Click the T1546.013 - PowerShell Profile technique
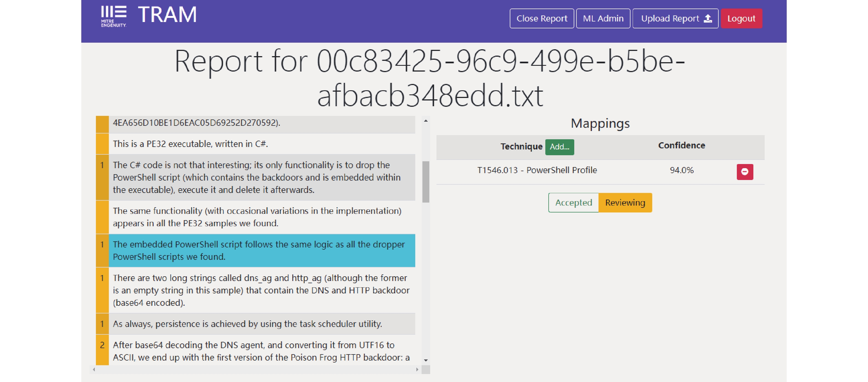The height and width of the screenshot is (382, 868). click(x=537, y=170)
